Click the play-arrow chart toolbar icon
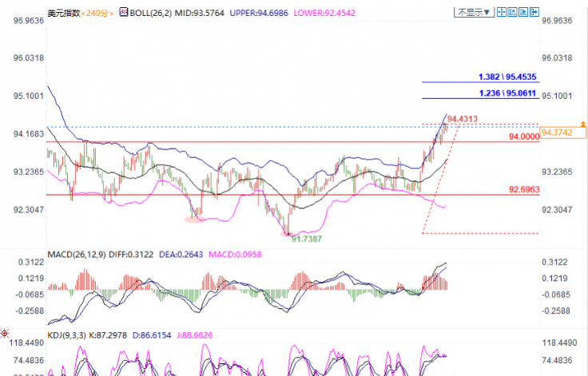This screenshot has height=376, width=588. tap(523, 12)
